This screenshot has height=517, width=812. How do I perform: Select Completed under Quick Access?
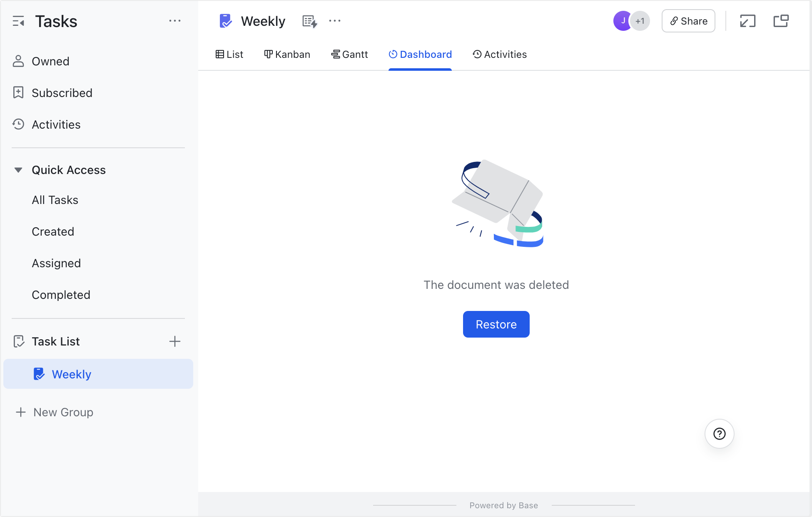pos(61,295)
